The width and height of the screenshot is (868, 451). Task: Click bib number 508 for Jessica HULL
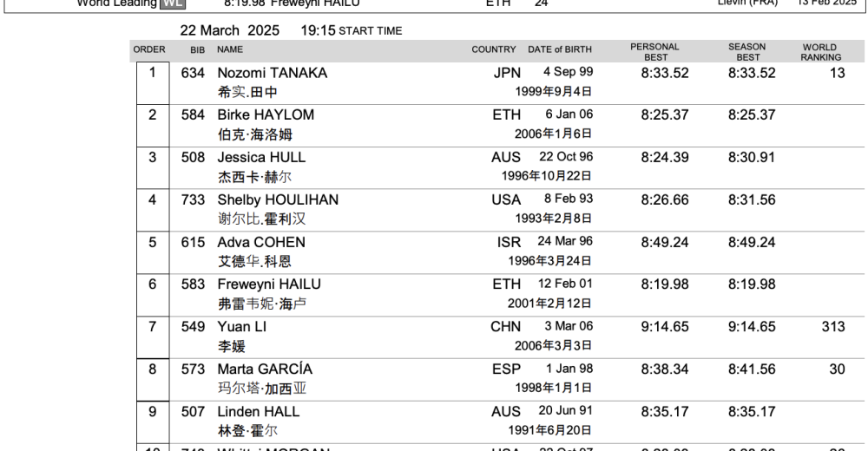pos(192,158)
